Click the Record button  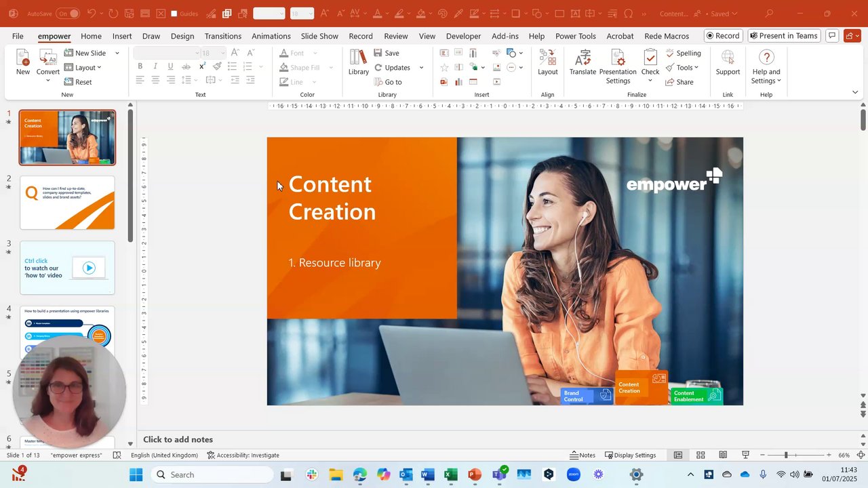[722, 36]
